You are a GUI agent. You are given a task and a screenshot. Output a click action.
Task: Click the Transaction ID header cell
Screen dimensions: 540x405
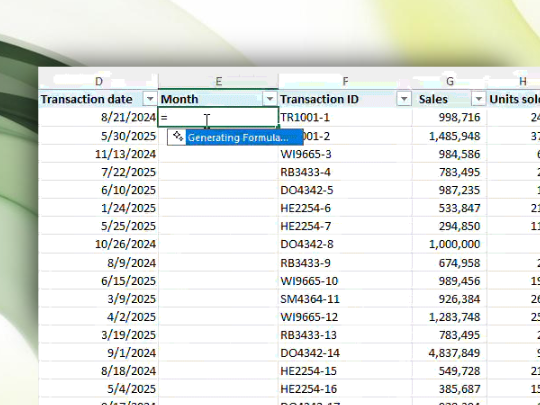(345, 99)
